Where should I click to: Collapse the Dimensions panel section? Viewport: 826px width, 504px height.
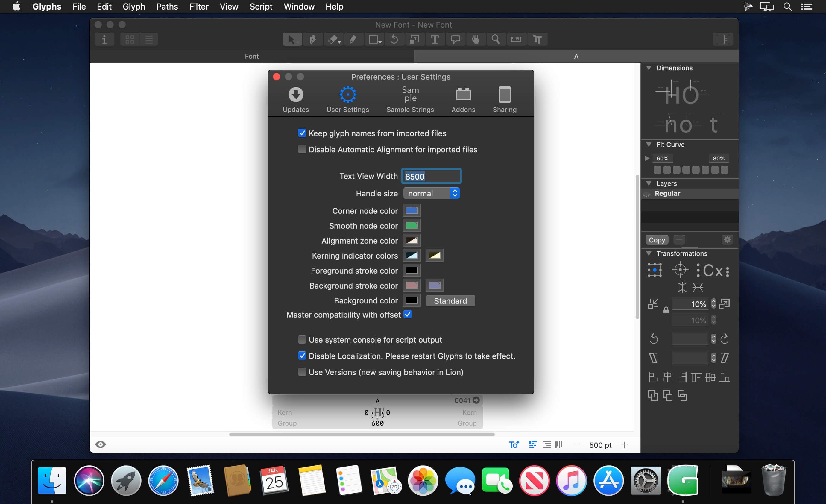click(649, 68)
